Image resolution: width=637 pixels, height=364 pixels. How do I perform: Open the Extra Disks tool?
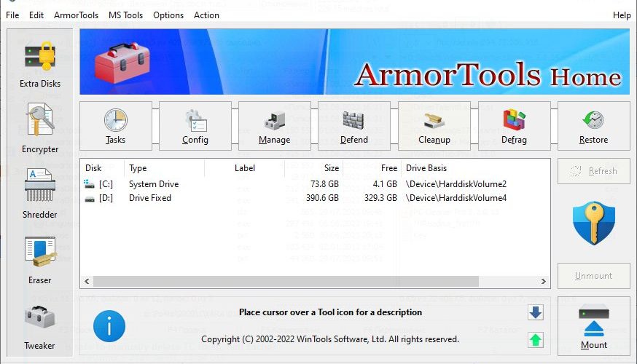[40, 64]
